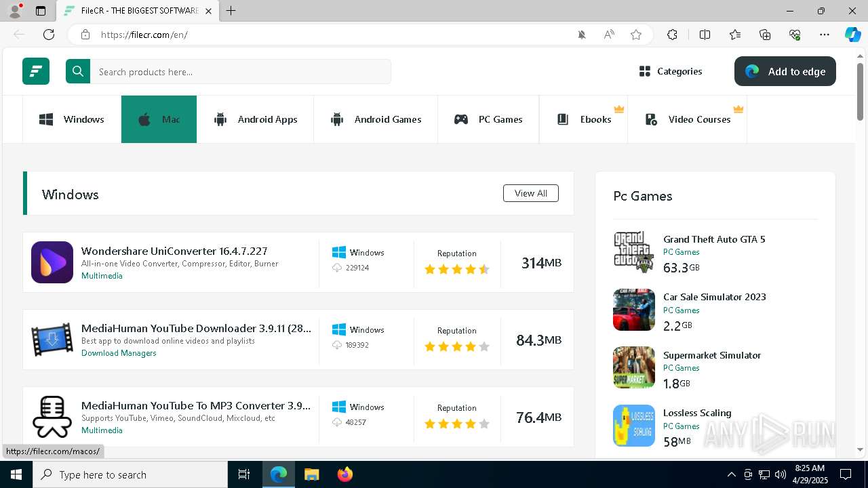Click the download count 229124
868x488 pixels.
357,268
